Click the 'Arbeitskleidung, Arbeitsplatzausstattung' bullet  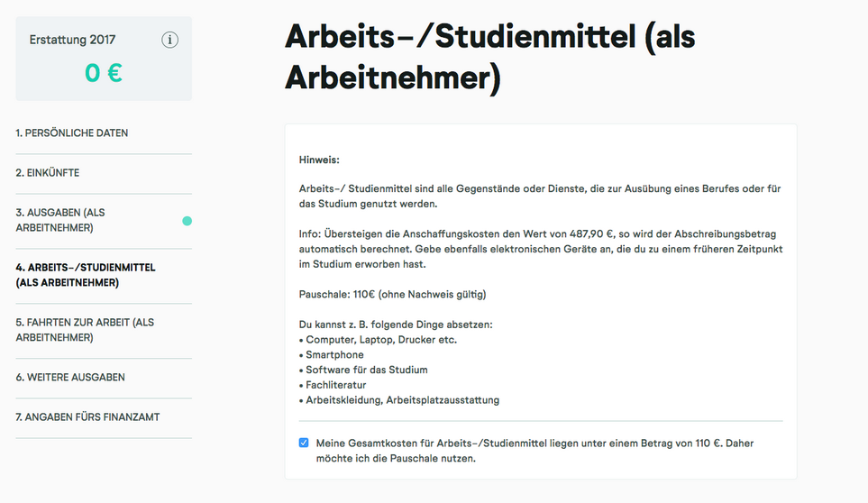[399, 400]
